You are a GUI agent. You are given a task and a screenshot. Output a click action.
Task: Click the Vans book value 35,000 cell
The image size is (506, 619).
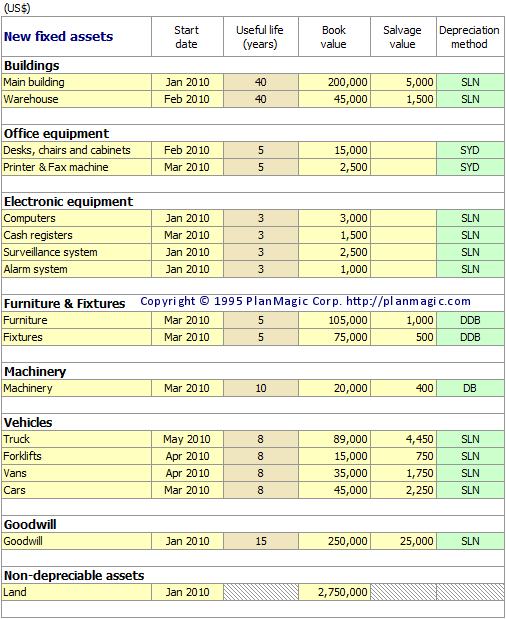(x=334, y=473)
